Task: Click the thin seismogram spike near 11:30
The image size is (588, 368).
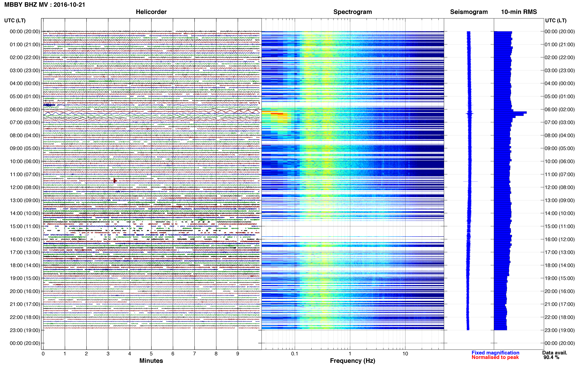Action: [470, 182]
